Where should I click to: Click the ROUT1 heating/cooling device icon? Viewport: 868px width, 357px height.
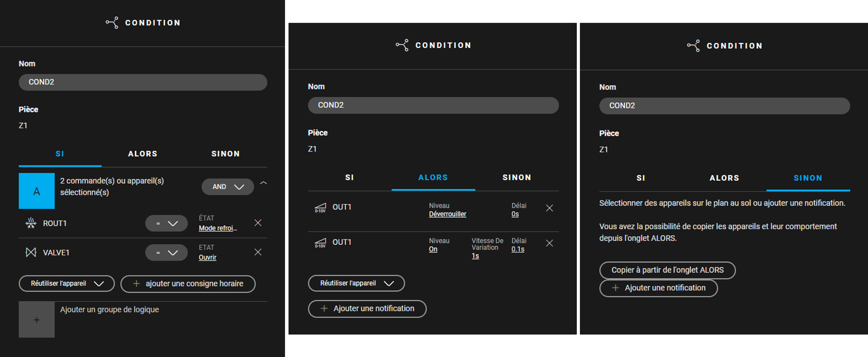(x=31, y=223)
